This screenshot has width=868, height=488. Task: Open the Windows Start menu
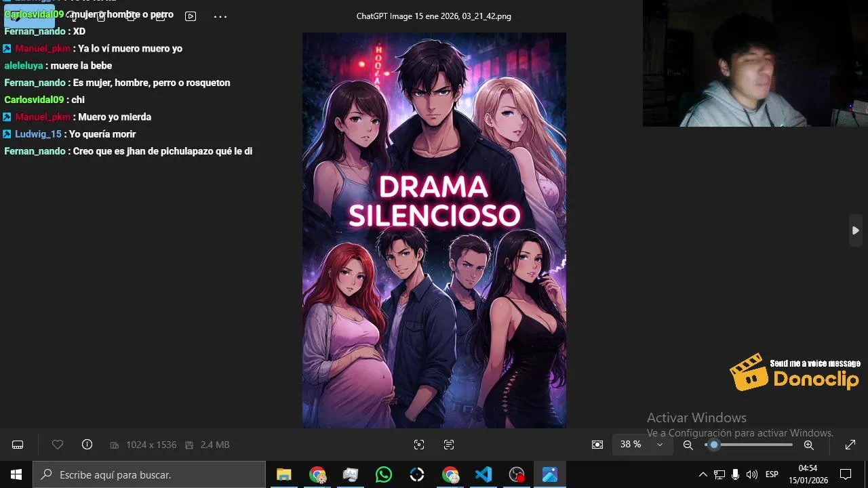point(16,474)
